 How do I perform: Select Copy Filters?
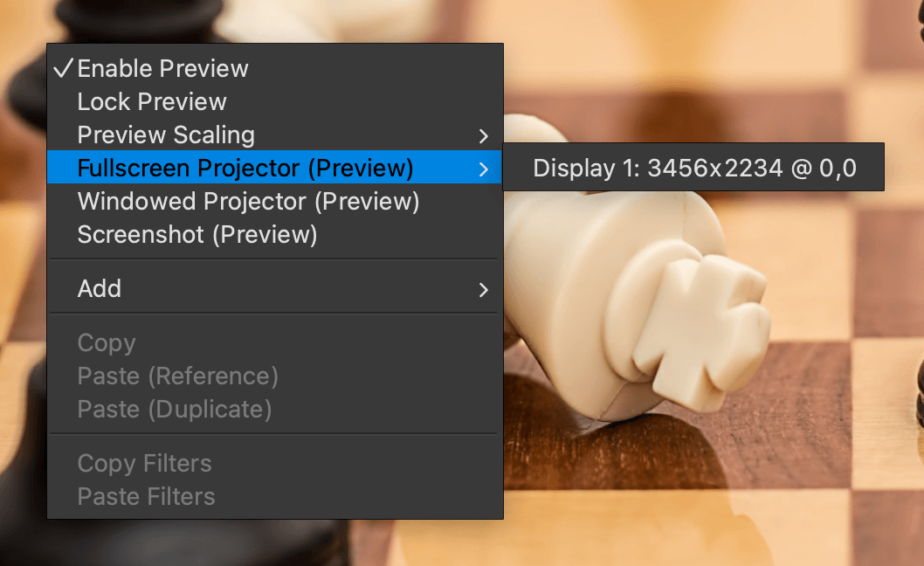click(x=144, y=463)
